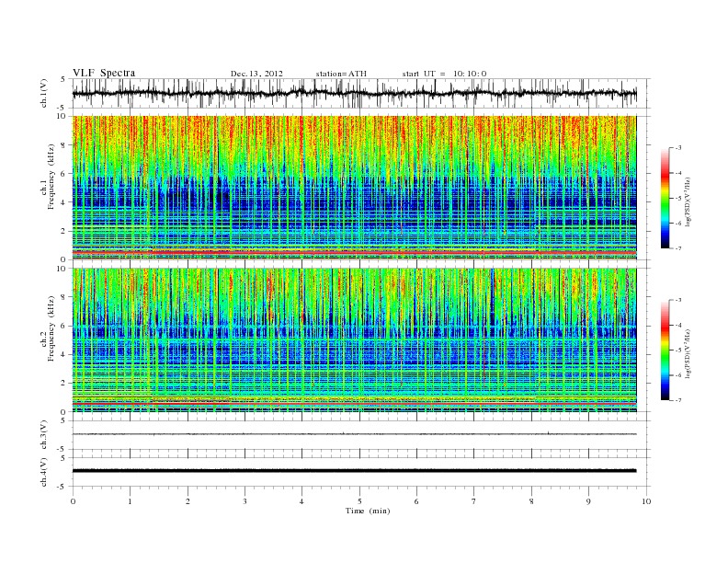The image size is (728, 563).
Task: Click the time axis tick label '2'
Action: (x=188, y=501)
